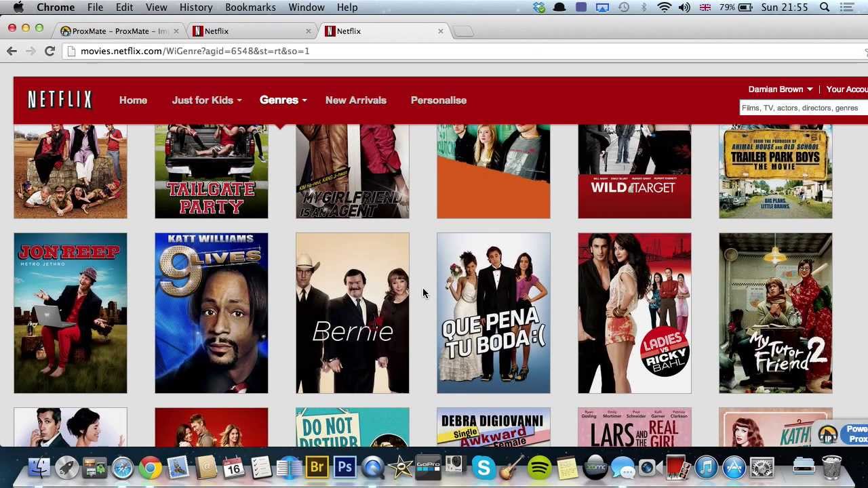Open Spotlight search magnifier in menu bar

pyautogui.click(x=825, y=7)
